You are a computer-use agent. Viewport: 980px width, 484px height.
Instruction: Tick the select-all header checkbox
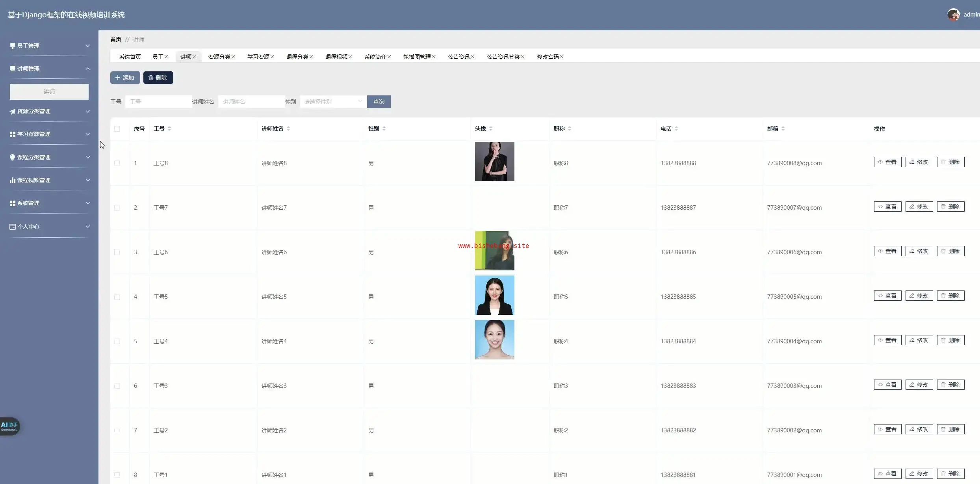117,129
